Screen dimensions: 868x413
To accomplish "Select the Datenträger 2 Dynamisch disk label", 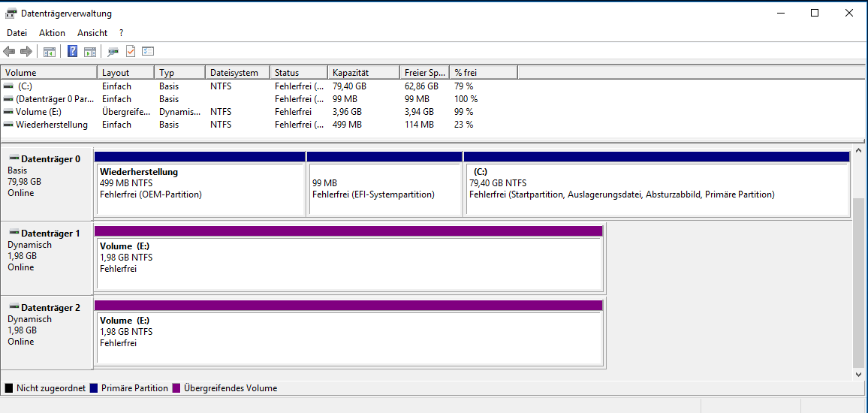I will point(47,332).
